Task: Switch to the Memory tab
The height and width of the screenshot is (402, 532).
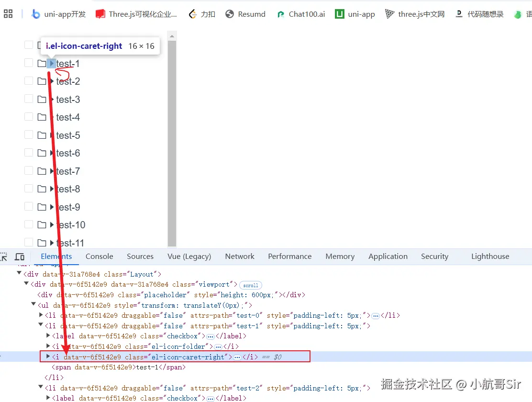Action: 340,257
